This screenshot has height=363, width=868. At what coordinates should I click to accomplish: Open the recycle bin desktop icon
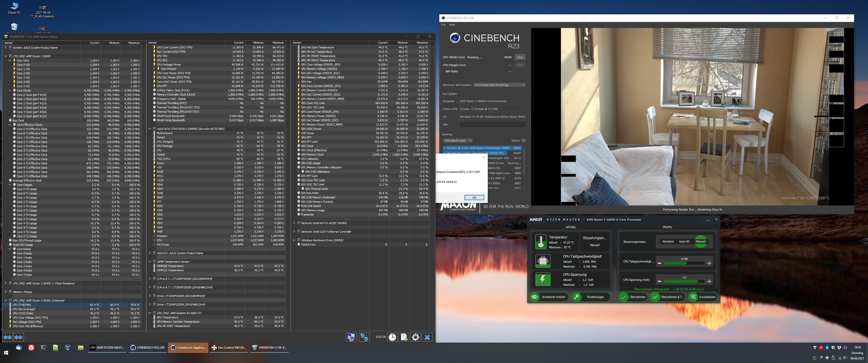[14, 27]
